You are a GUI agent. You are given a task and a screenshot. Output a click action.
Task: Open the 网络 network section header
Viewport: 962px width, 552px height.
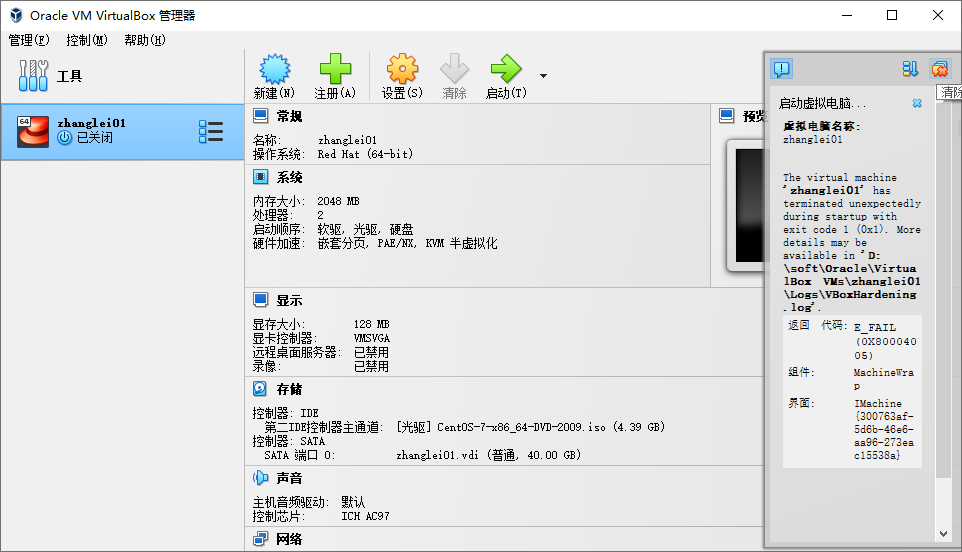[x=289, y=539]
